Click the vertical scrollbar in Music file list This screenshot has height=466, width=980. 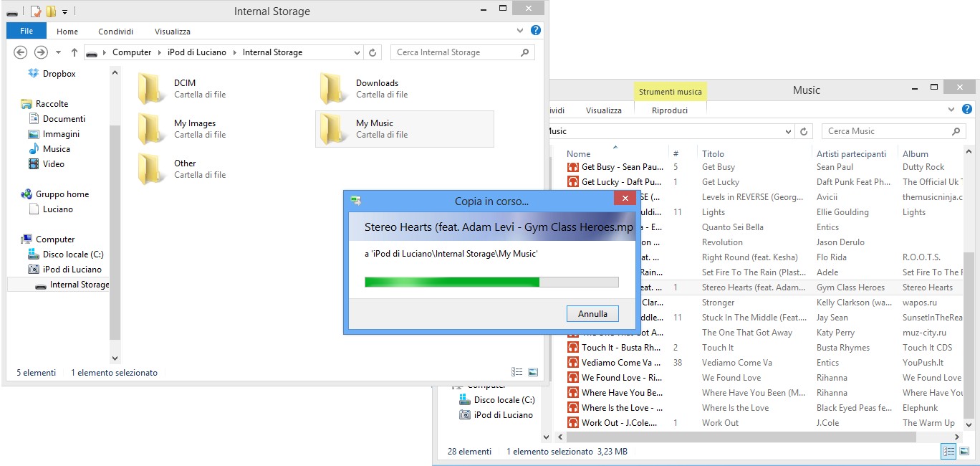click(x=969, y=333)
